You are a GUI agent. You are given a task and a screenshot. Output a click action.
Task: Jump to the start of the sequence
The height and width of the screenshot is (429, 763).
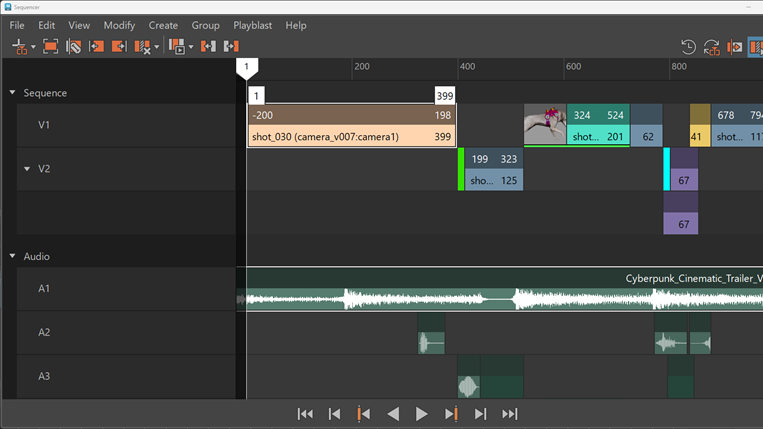[x=305, y=414]
